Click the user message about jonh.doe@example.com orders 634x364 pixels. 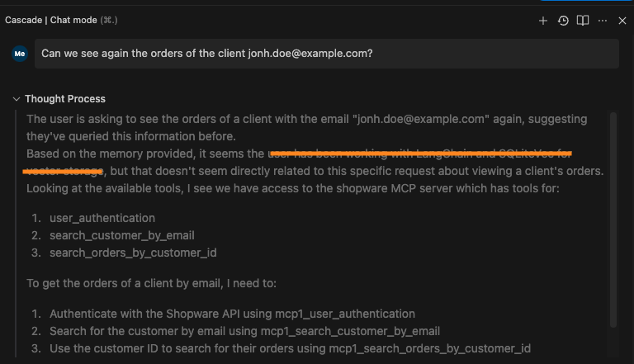(x=327, y=54)
